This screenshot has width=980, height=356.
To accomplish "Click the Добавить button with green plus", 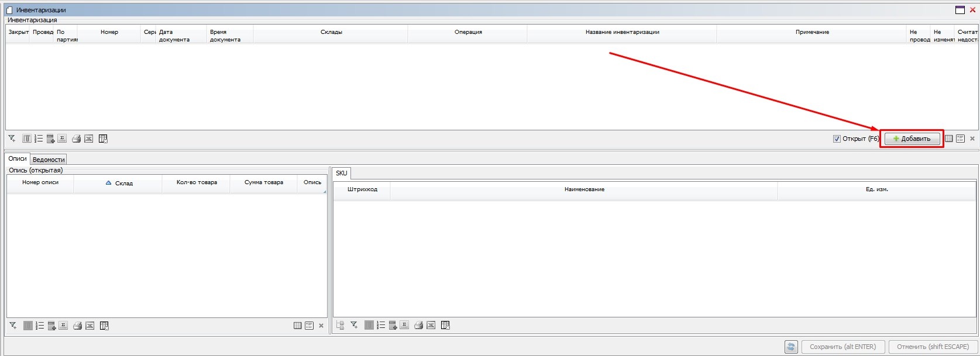I will (912, 139).
